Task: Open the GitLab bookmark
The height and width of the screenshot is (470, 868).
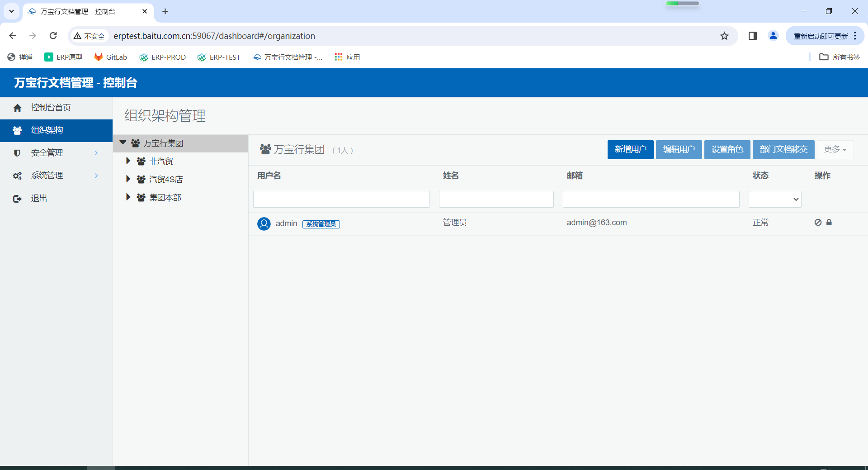Action: coord(111,57)
